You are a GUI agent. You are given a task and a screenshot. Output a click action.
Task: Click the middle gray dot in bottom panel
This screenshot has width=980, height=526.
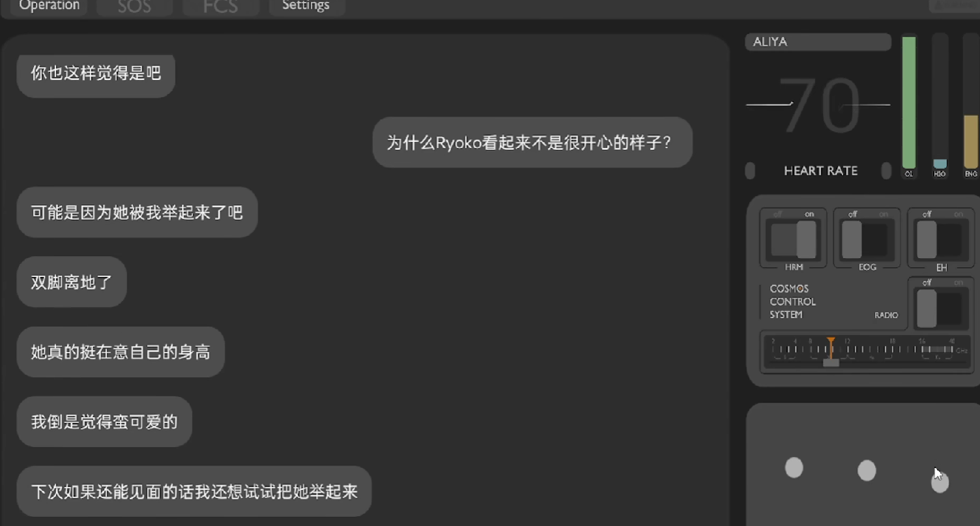coord(867,470)
